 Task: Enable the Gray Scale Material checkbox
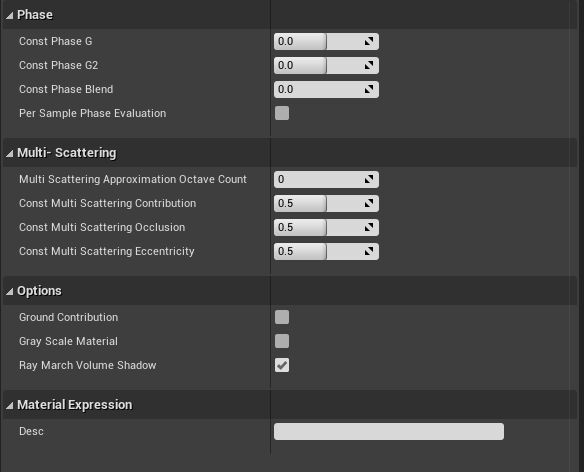tap(282, 341)
